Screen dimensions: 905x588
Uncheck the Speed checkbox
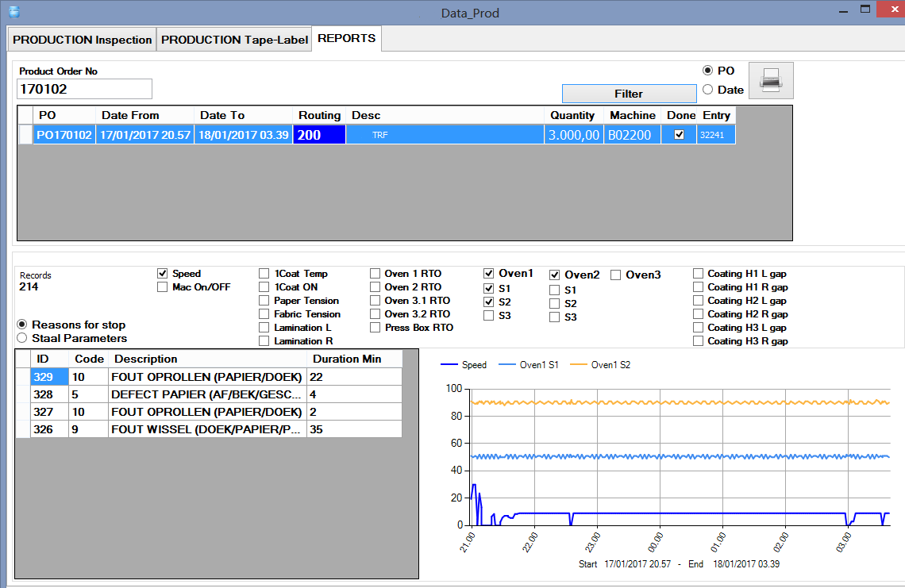(x=162, y=274)
